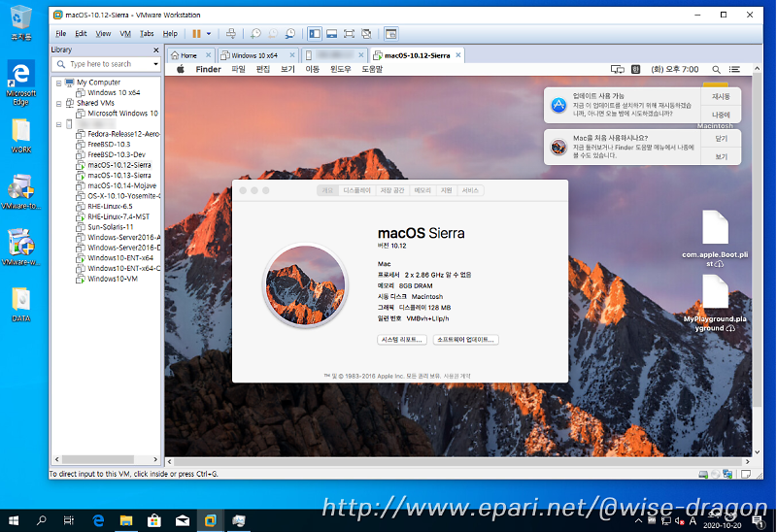Viewport: 777px width, 532px height.
Task: Collapse the Shared VMs tree node
Action: [58, 104]
